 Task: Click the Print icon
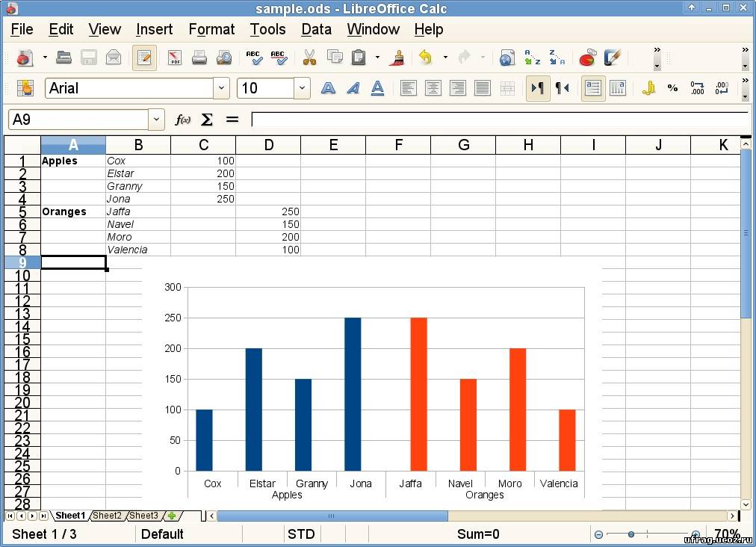pyautogui.click(x=199, y=58)
